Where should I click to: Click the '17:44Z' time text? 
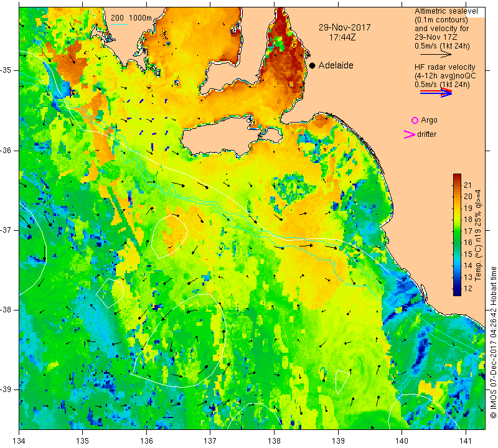342,37
